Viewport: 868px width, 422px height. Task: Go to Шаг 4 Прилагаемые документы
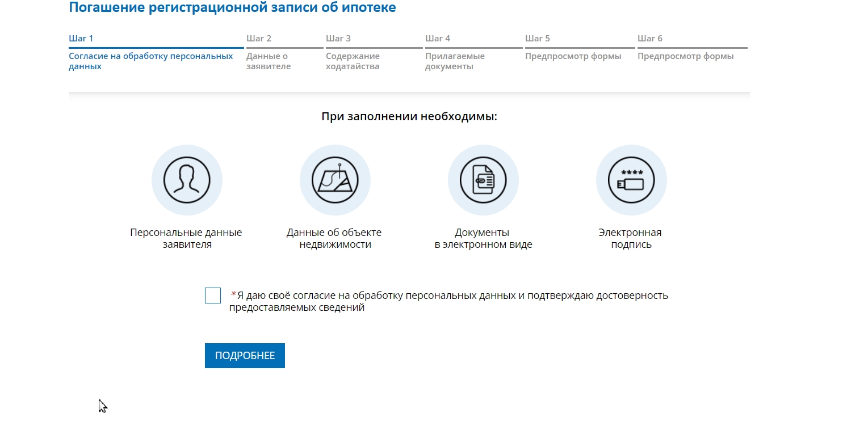(473, 52)
